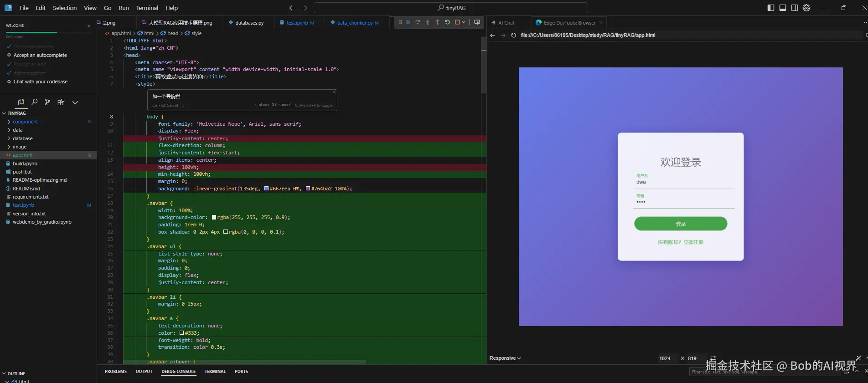Reload the Edge DevTools browser page
868x383 pixels.
click(x=513, y=35)
